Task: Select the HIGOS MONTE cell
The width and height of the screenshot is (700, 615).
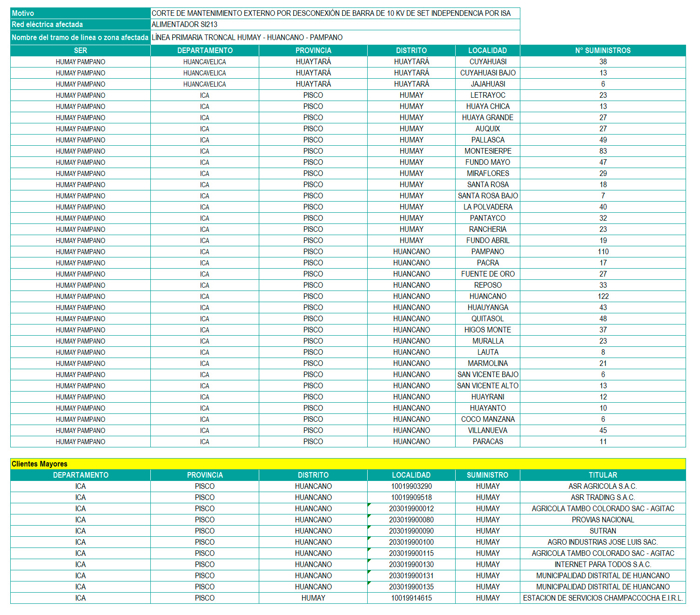Action: point(488,330)
